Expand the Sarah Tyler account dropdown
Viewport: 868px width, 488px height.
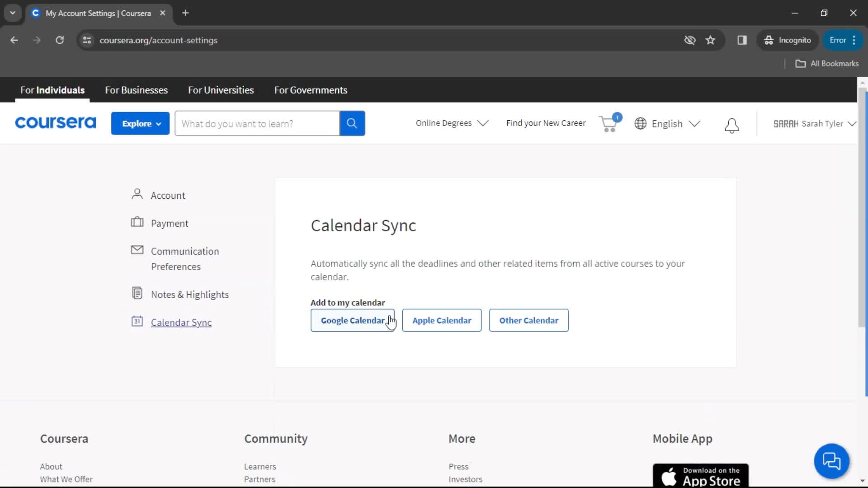(853, 123)
